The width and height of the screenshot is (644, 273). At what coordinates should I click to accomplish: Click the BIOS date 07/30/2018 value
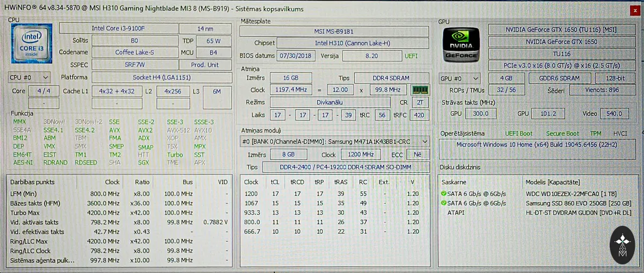click(297, 56)
